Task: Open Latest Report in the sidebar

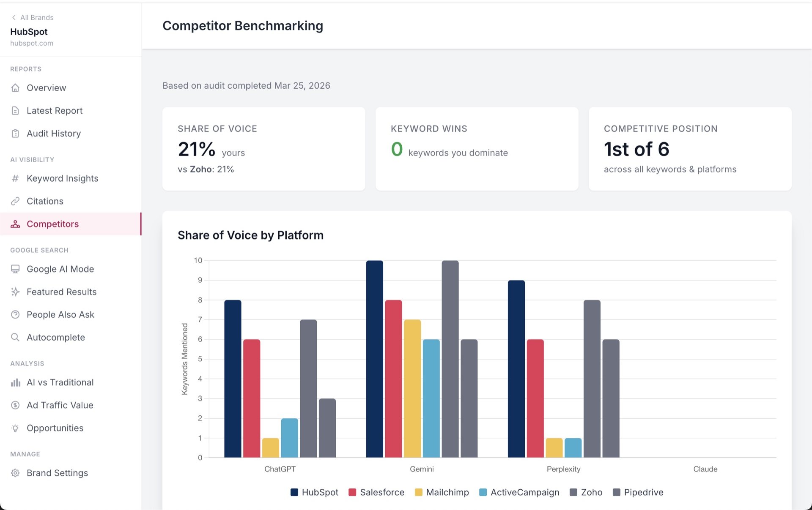Action: tap(71, 111)
